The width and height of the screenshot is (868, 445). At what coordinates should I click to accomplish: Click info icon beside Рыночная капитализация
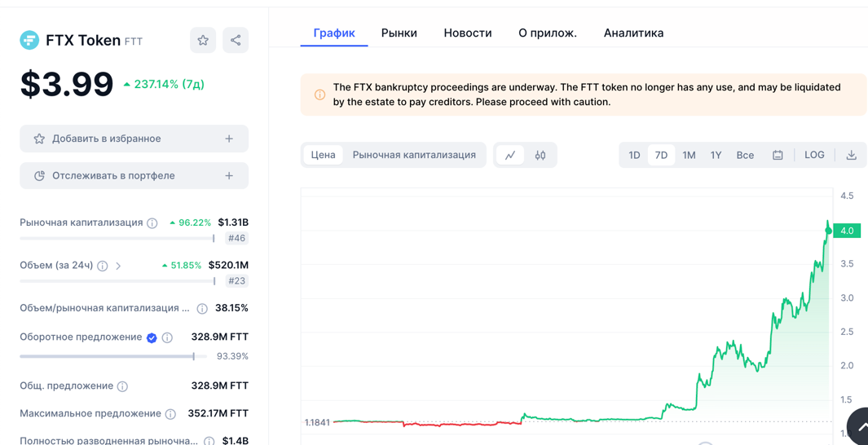point(152,223)
